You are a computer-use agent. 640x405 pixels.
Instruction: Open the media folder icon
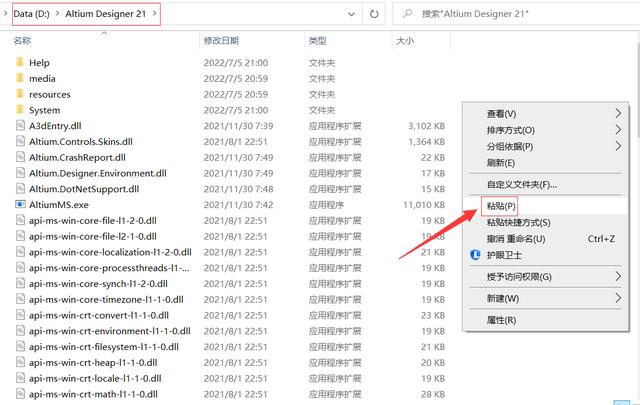tap(20, 78)
